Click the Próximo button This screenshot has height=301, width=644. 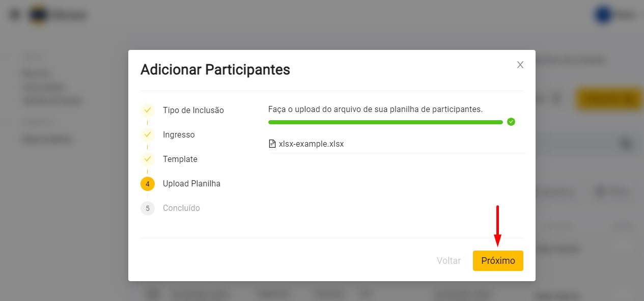(x=498, y=261)
